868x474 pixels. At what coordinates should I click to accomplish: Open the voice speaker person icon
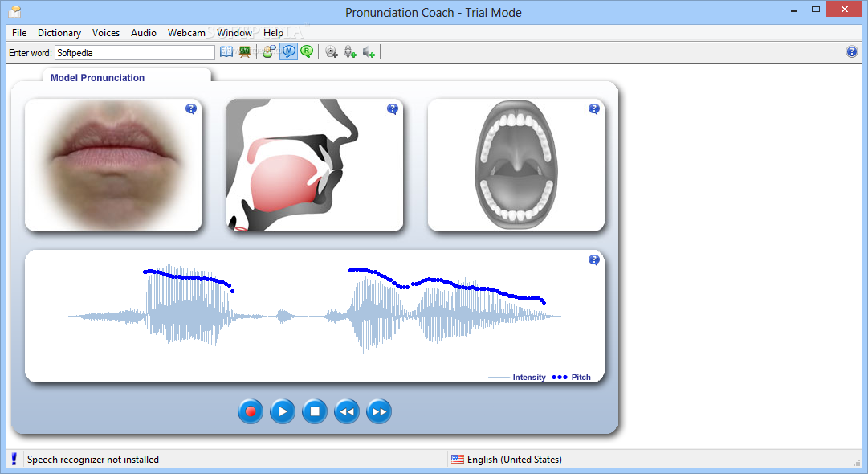[270, 52]
